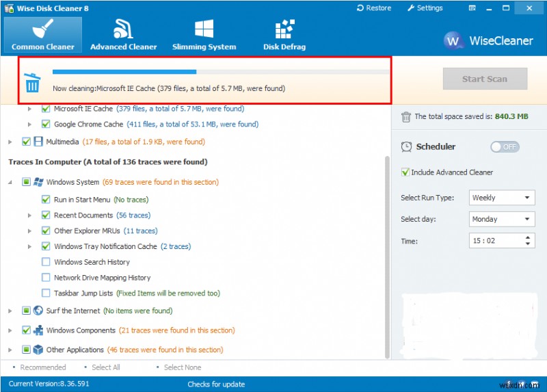Screen dimensions: 547x392
Task: Uncheck the Multimedia checkbox
Action: click(x=26, y=142)
